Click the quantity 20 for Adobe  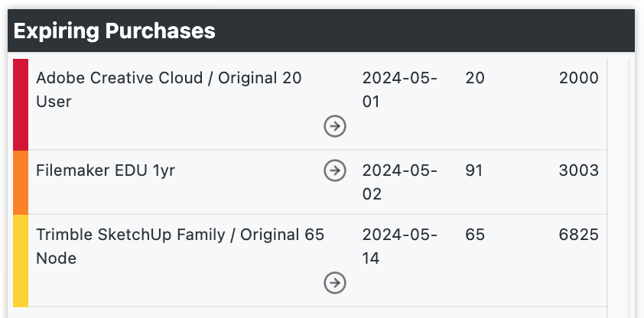475,78
